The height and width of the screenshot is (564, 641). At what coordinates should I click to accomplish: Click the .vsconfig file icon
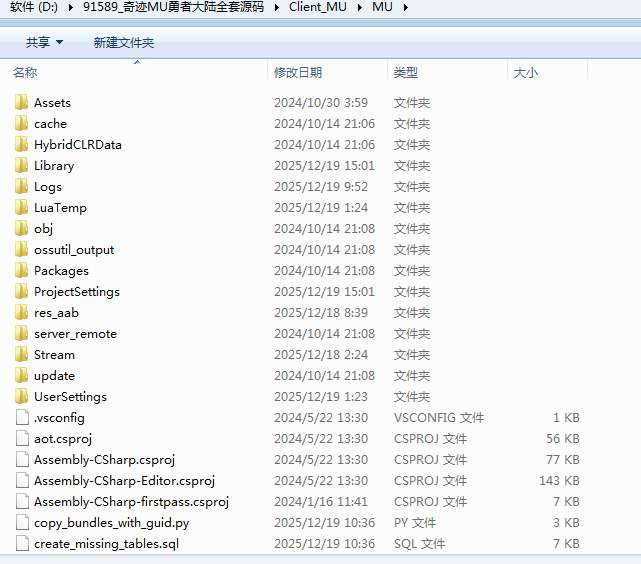point(22,418)
